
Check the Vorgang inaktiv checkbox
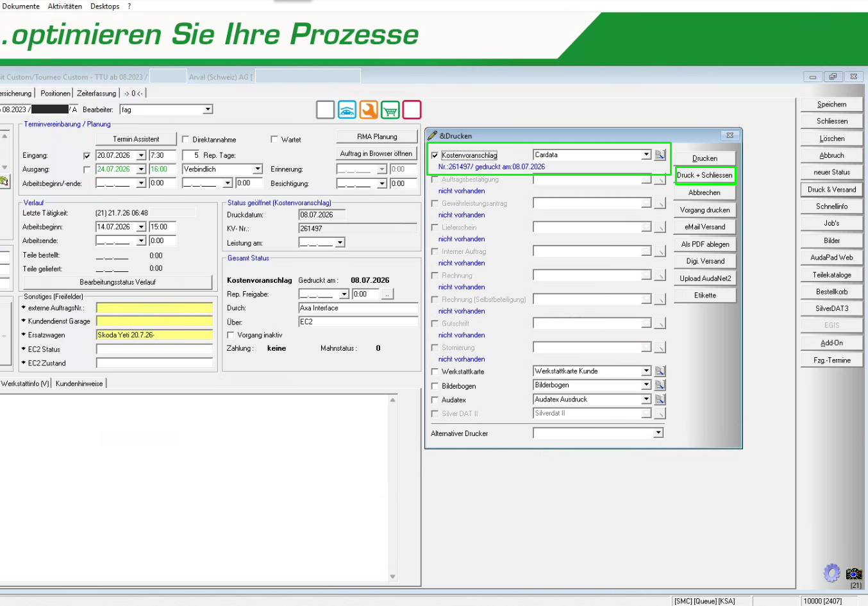231,335
